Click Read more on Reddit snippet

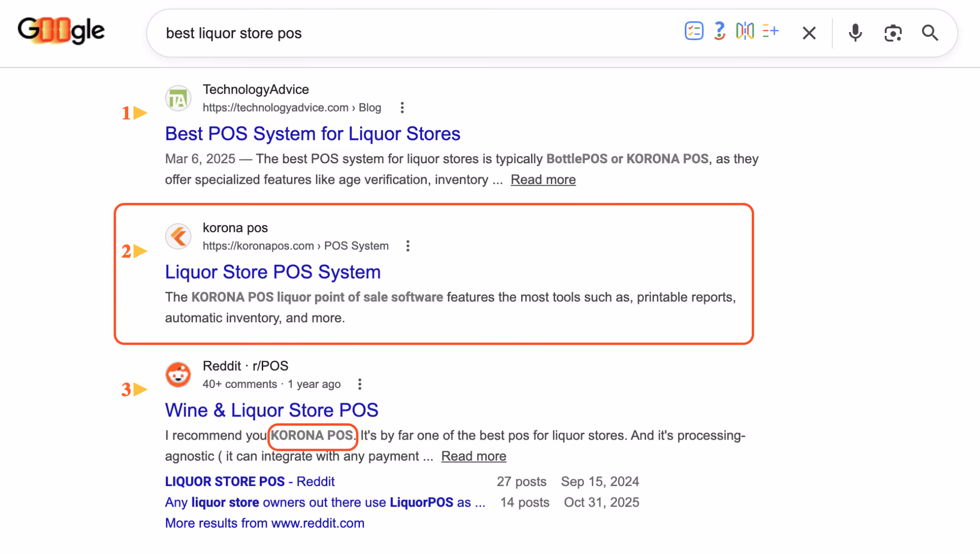click(x=474, y=456)
